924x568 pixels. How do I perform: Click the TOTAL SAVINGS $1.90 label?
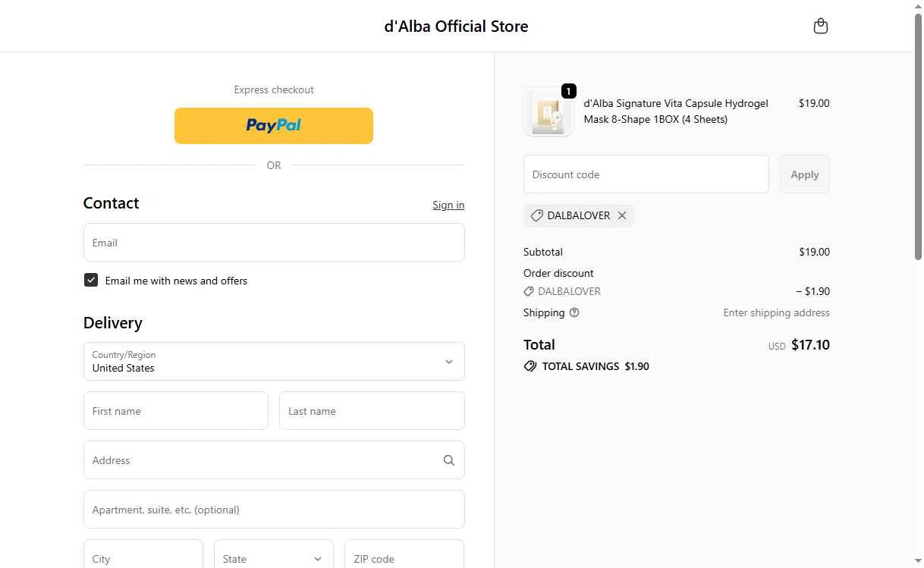pyautogui.click(x=596, y=366)
